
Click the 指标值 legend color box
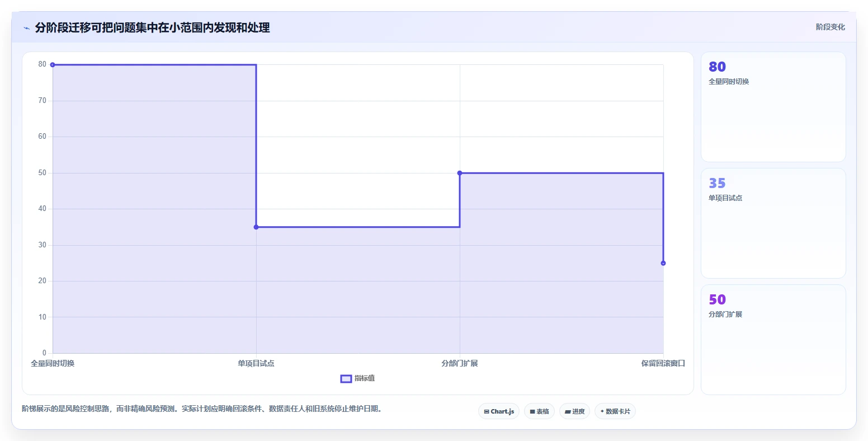coord(346,379)
